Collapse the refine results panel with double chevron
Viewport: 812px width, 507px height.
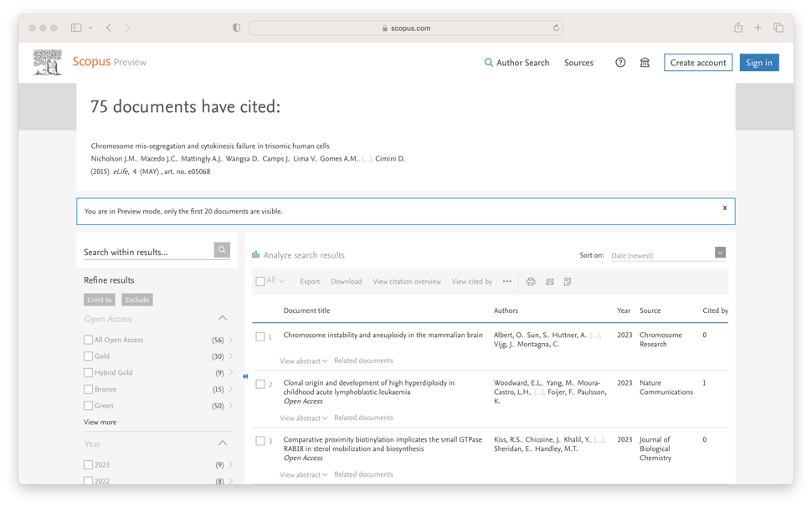tap(245, 376)
